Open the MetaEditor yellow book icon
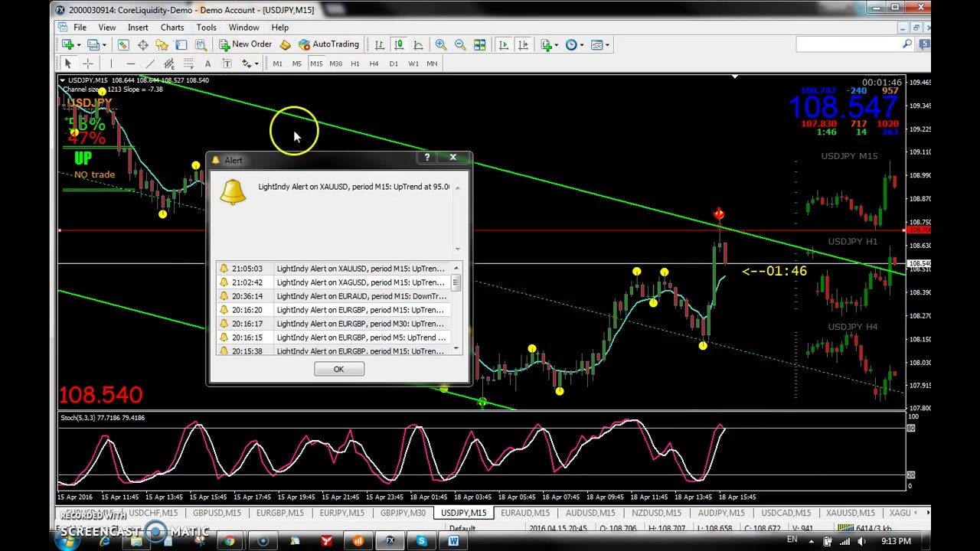 285,45
